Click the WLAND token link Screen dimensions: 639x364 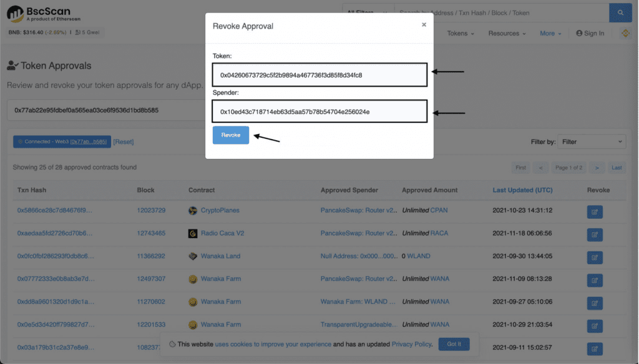click(x=419, y=256)
